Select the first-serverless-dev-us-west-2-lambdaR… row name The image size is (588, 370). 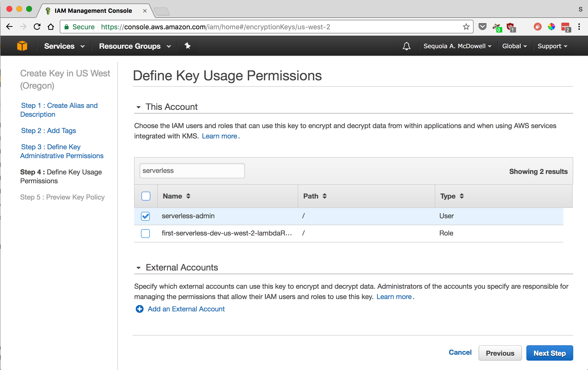[227, 233]
